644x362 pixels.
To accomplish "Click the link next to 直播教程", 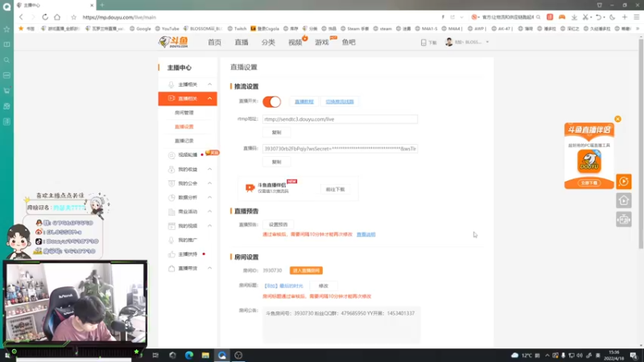I will coord(340,101).
